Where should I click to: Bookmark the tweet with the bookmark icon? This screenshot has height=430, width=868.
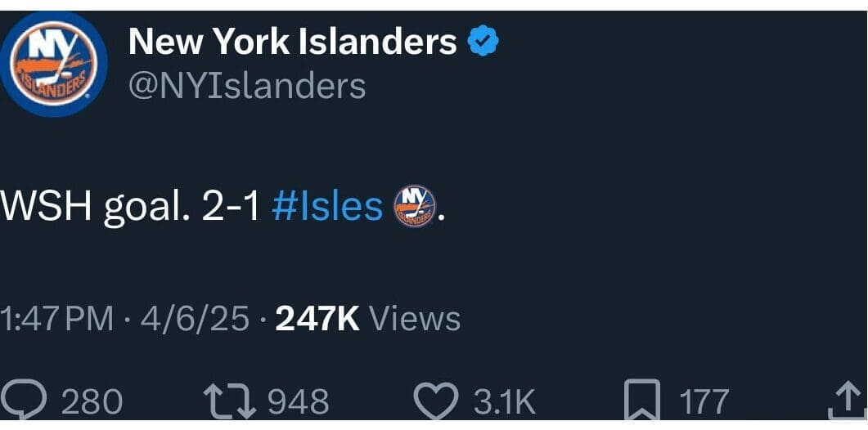[640, 402]
